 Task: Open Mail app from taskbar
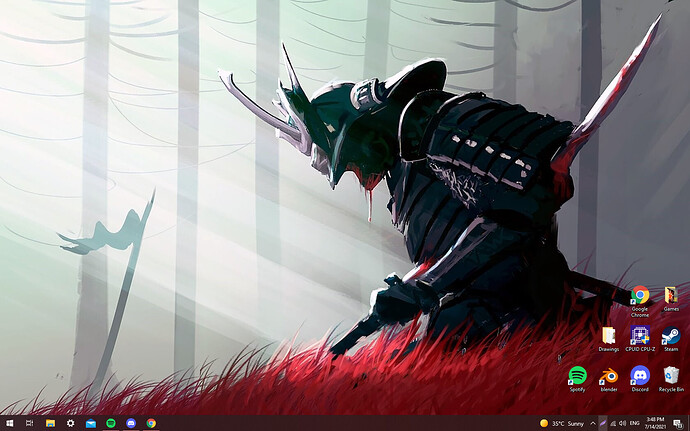tap(91, 423)
